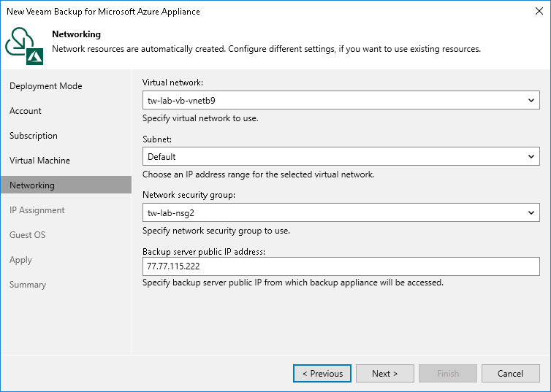Open the Summary step
Screen dimensions: 551x392
pos(28,285)
